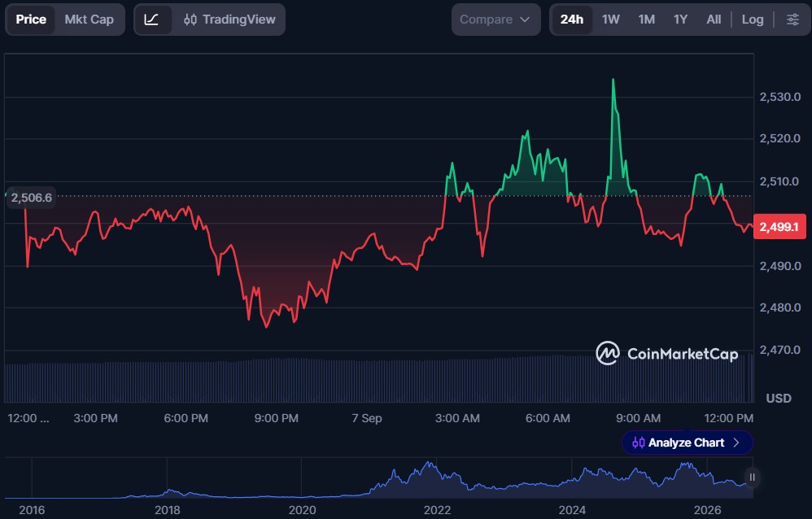Open the Analyze Chart button
This screenshot has width=812, height=519.
point(687,443)
